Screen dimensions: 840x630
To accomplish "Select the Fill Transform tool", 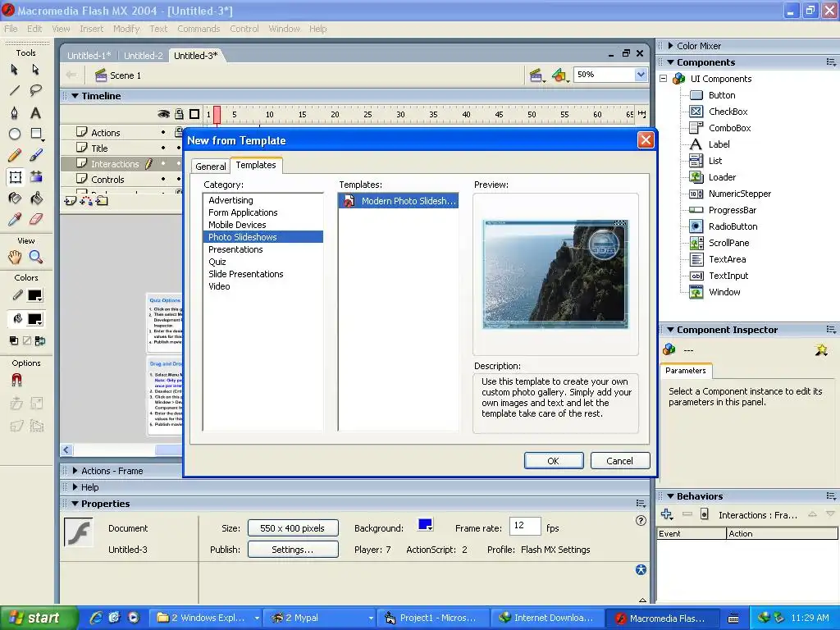I will [35, 177].
